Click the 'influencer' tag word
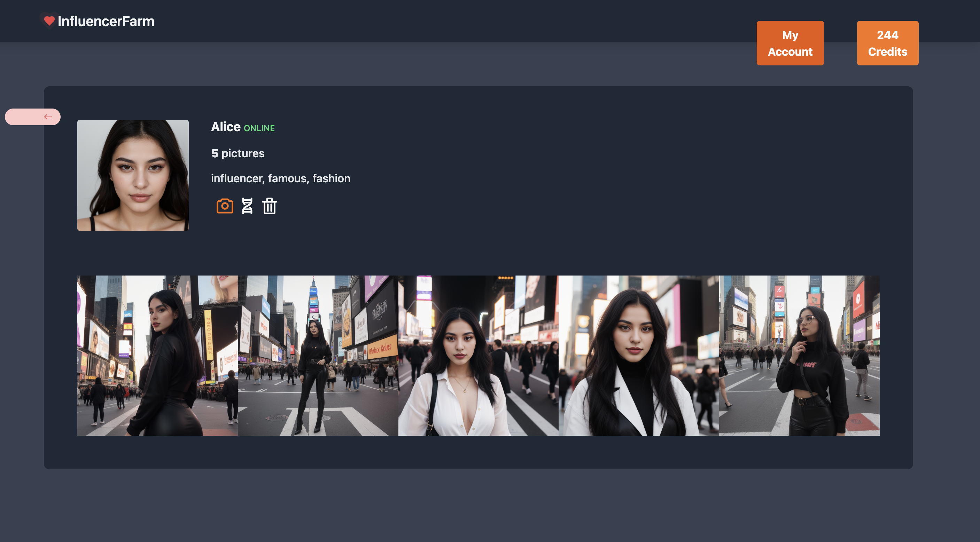The image size is (980, 542). click(238, 178)
